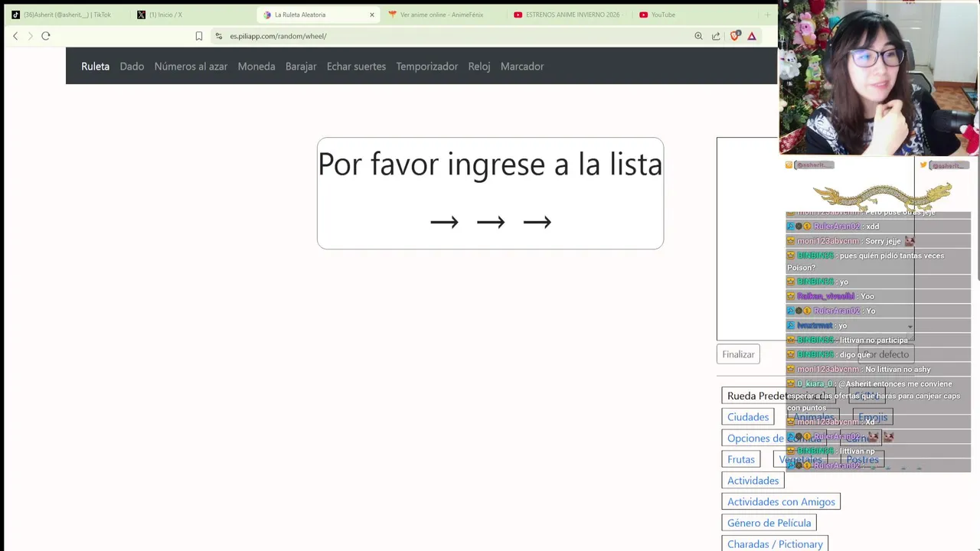Click the Por favor ingrese a la lista message

490,165
